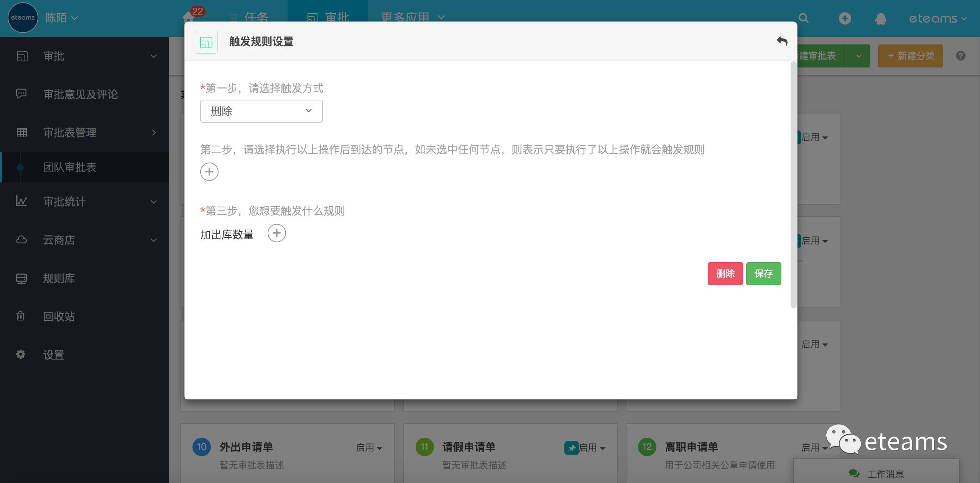Click the home icon with 22 badge
This screenshot has width=980, height=483.
pyautogui.click(x=189, y=17)
